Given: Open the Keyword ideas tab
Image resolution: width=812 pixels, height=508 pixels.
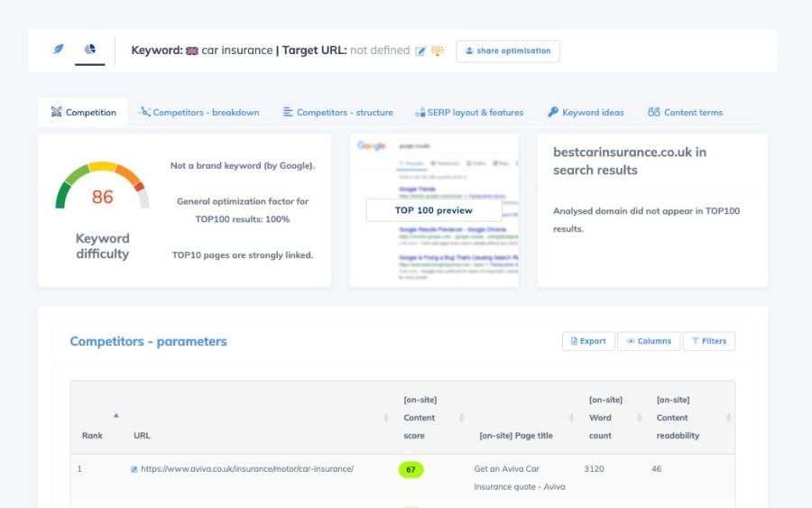Looking at the screenshot, I should point(586,113).
